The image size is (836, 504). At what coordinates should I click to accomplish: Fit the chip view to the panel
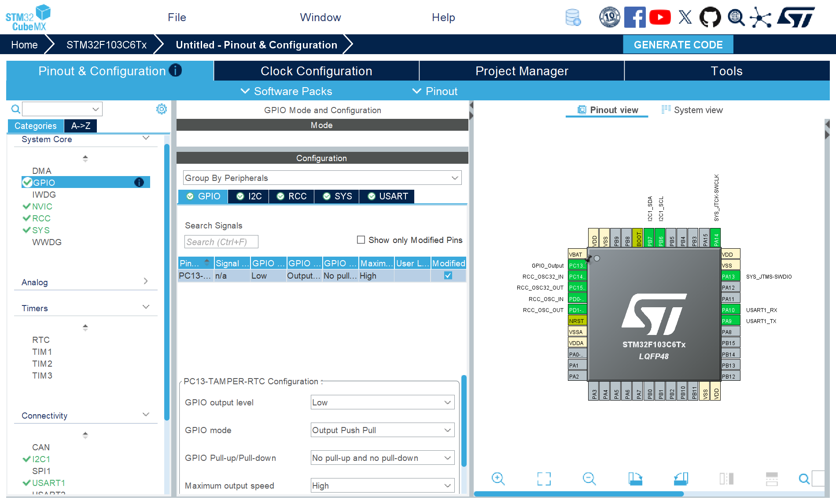coord(544,478)
